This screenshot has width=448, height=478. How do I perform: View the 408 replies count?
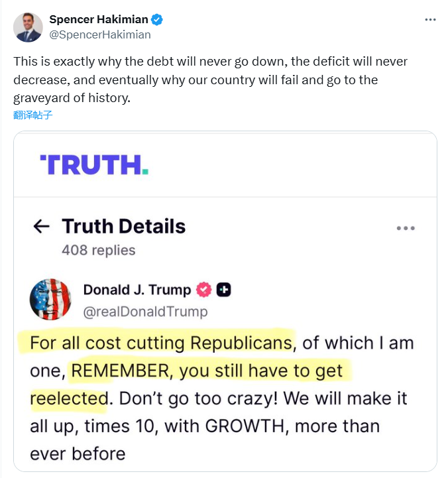(x=98, y=250)
